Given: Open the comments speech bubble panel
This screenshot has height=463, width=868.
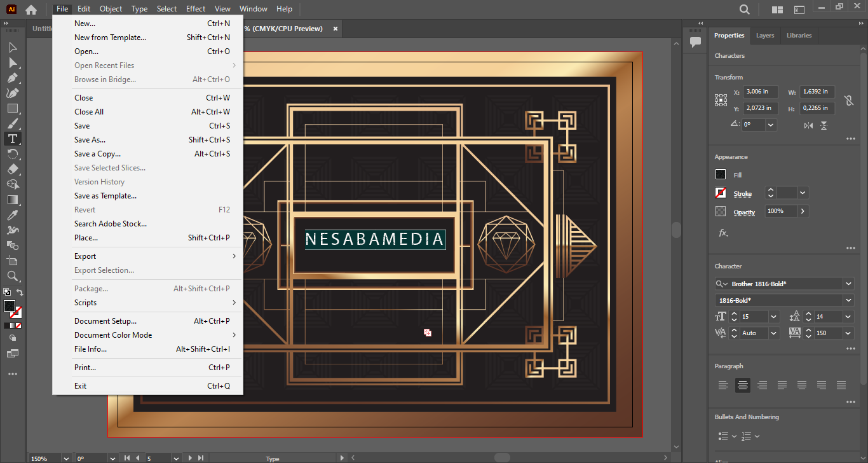Looking at the screenshot, I should (x=695, y=42).
